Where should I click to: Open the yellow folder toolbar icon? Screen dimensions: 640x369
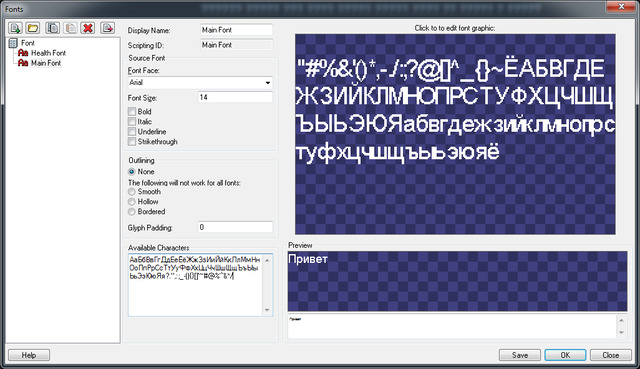click(33, 28)
